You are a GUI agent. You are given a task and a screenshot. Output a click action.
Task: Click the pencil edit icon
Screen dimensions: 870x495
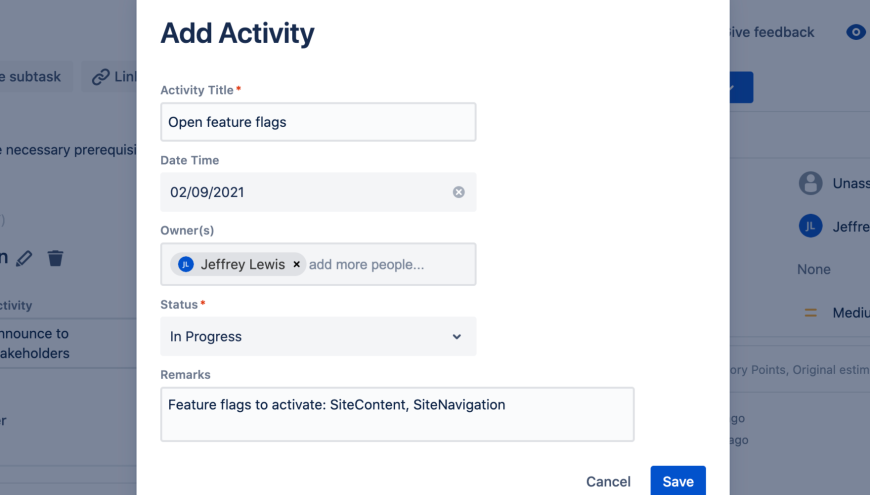pyautogui.click(x=25, y=258)
